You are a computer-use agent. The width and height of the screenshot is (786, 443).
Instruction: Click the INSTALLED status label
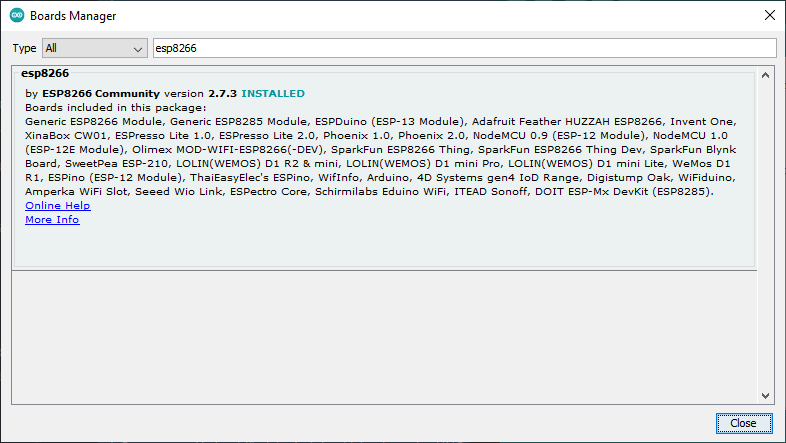pos(273,94)
